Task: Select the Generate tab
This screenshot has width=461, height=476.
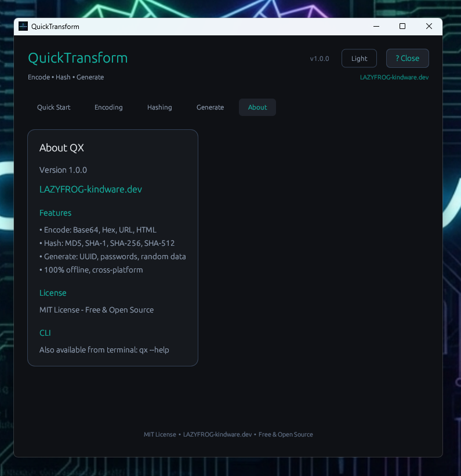Action: pos(210,107)
